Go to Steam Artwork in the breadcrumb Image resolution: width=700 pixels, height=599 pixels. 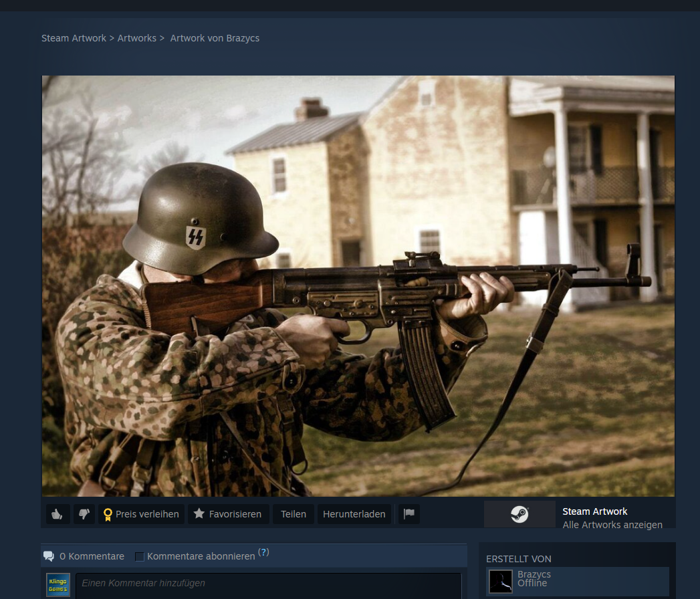pyautogui.click(x=74, y=38)
